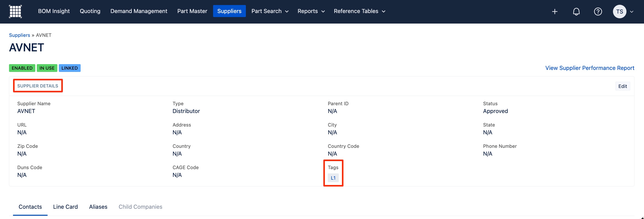
Task: Click the AVNET page heading
Action: click(27, 48)
